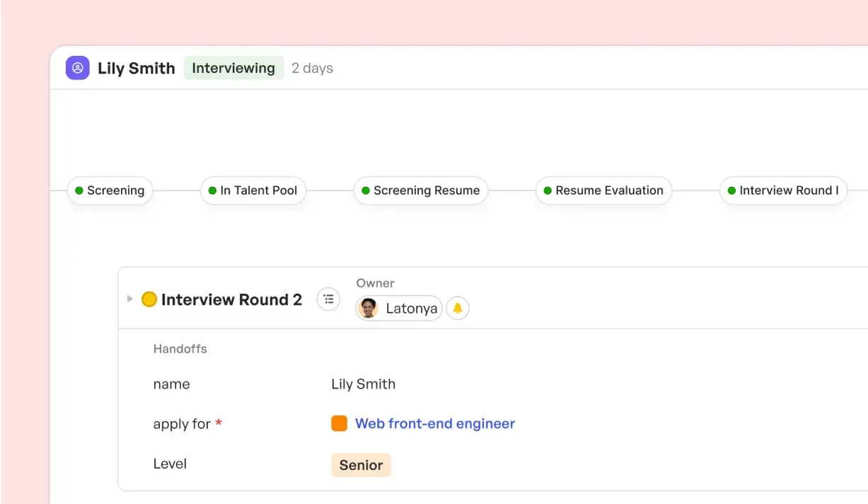Click the purple candidate profile icon
868x504 pixels.
click(x=78, y=68)
